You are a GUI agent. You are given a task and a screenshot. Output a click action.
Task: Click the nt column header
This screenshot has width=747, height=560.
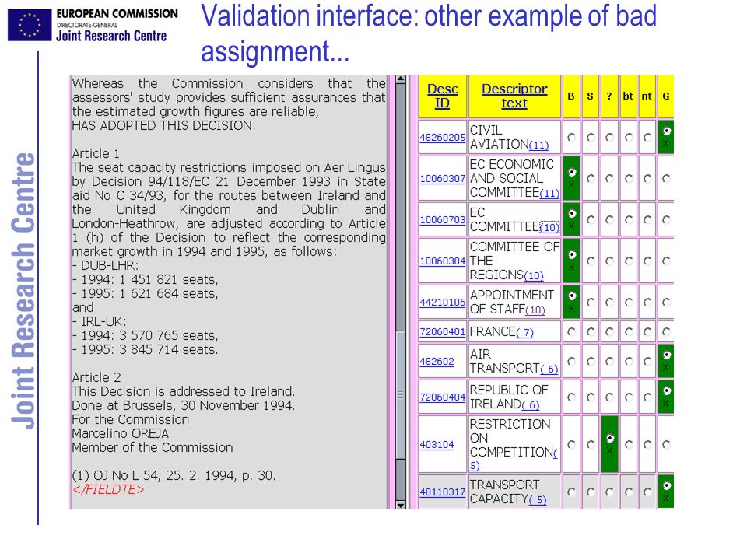click(647, 96)
